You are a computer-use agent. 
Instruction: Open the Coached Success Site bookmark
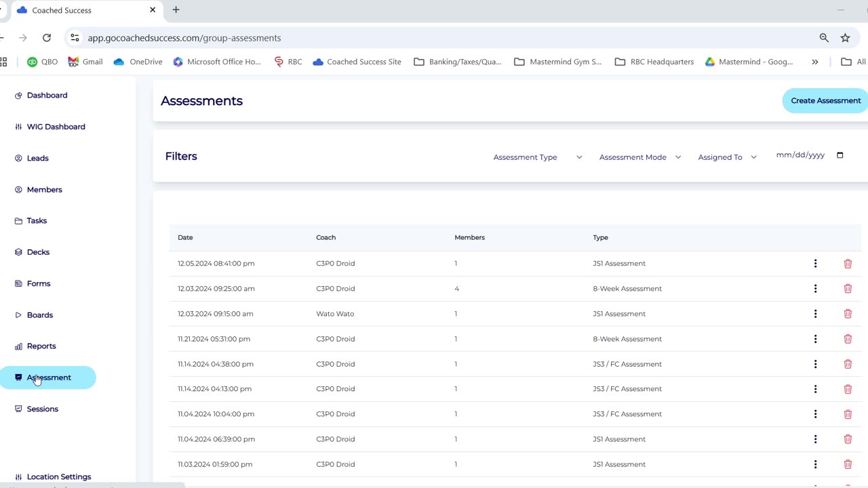point(357,62)
